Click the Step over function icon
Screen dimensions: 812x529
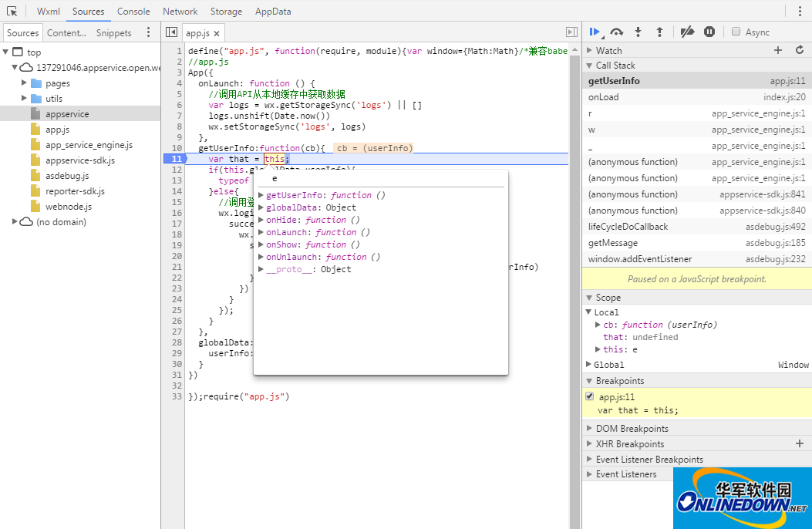tap(616, 32)
